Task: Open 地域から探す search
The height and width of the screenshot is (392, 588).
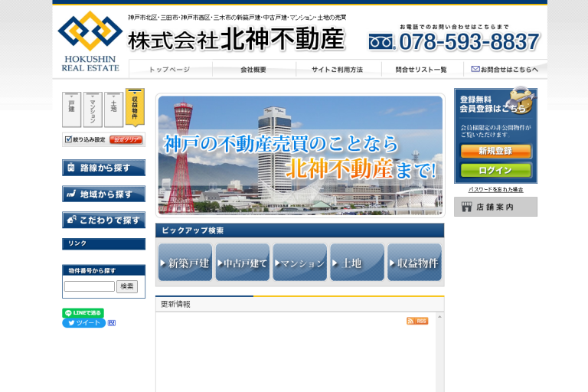Action: (x=103, y=194)
